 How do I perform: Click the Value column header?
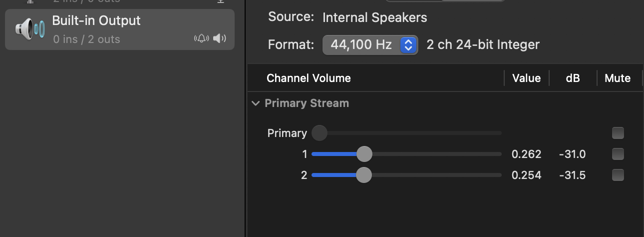coord(526,78)
